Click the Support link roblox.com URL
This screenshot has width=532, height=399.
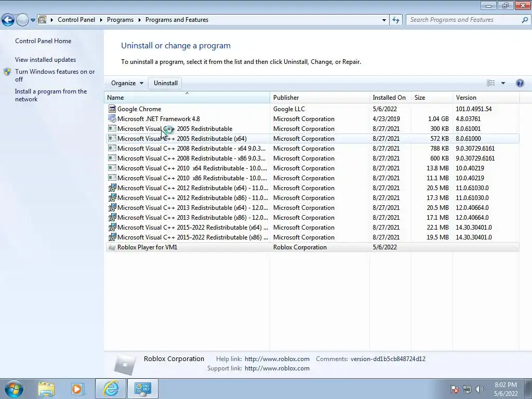coord(277,368)
